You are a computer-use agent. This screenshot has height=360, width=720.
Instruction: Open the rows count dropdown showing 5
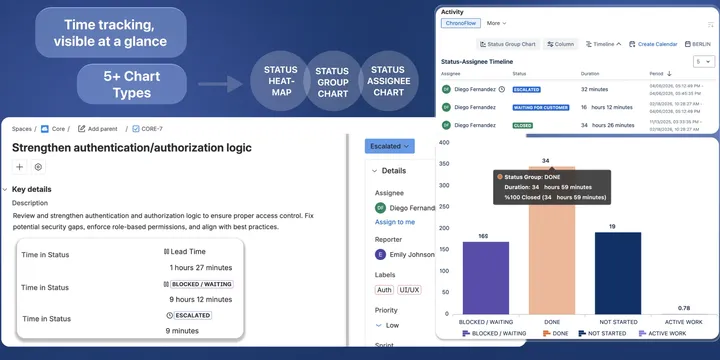point(703,62)
